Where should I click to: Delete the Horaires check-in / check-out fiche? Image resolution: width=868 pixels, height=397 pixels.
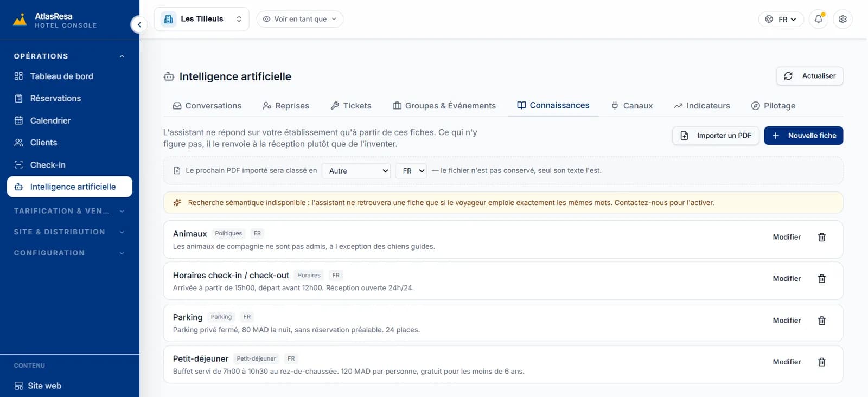tap(822, 279)
